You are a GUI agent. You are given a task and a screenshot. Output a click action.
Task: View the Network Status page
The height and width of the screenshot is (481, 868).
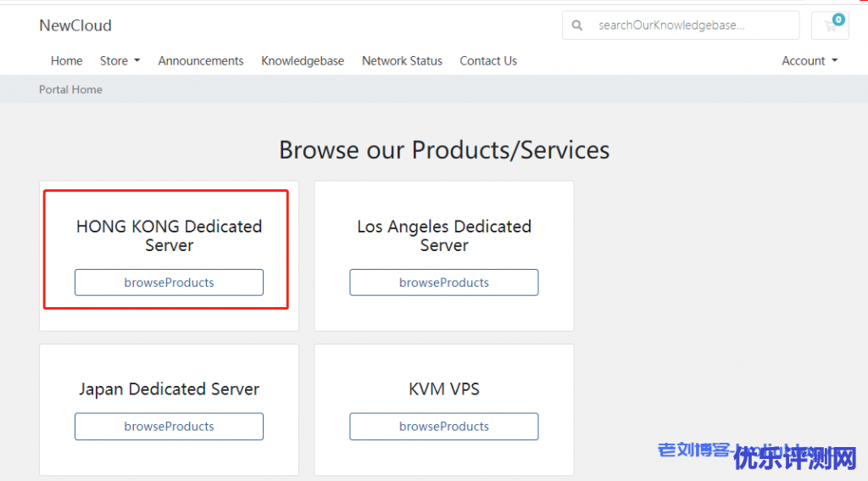point(402,61)
